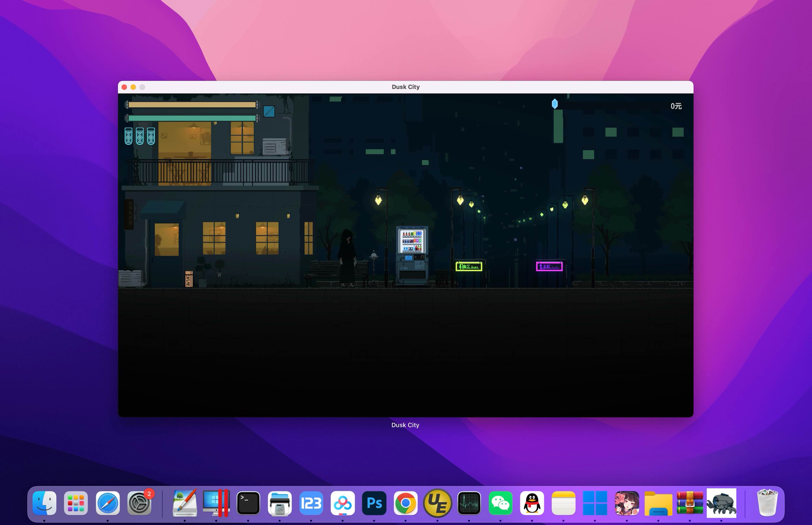Click the hooded character by the bench
812x525 pixels.
tap(347, 257)
